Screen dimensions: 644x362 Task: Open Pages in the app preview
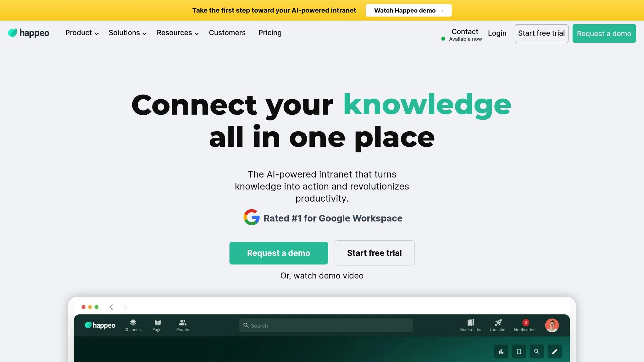tap(158, 326)
